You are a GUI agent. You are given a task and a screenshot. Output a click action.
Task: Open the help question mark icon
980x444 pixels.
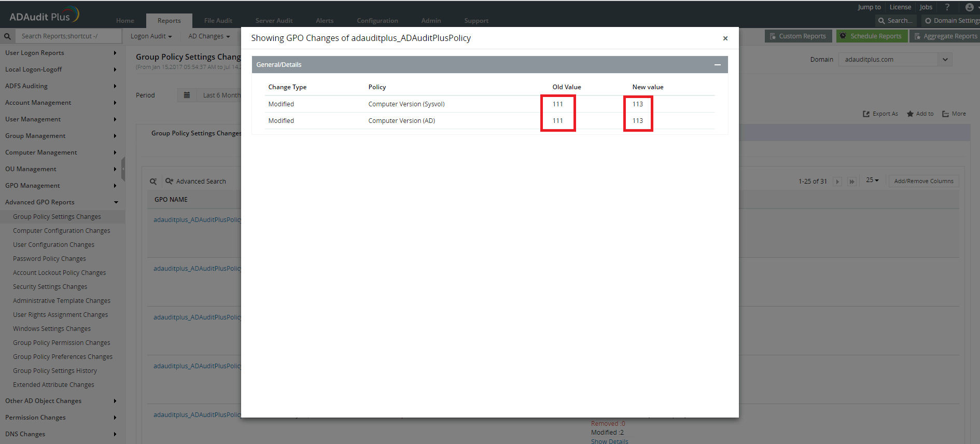click(x=947, y=7)
